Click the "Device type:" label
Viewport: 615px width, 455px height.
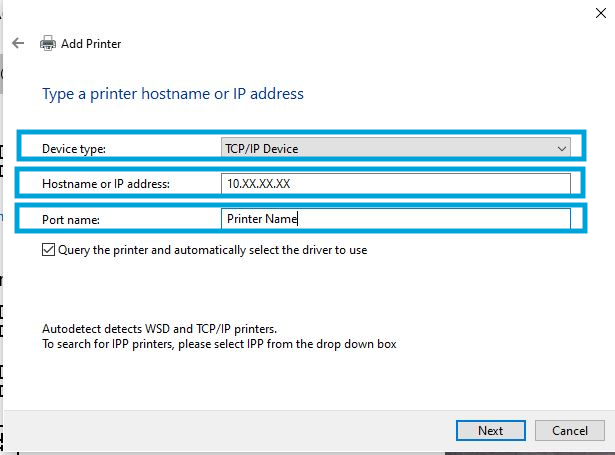pyautogui.click(x=73, y=150)
